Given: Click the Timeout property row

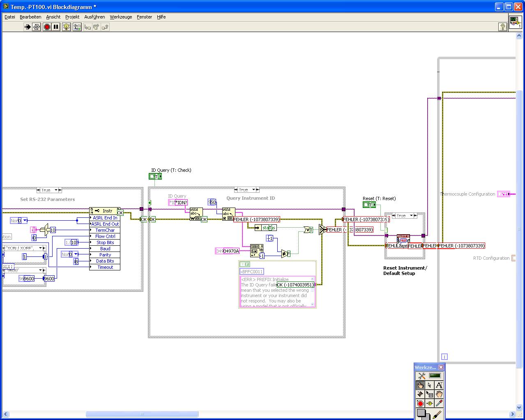Looking at the screenshot, I should [x=105, y=267].
